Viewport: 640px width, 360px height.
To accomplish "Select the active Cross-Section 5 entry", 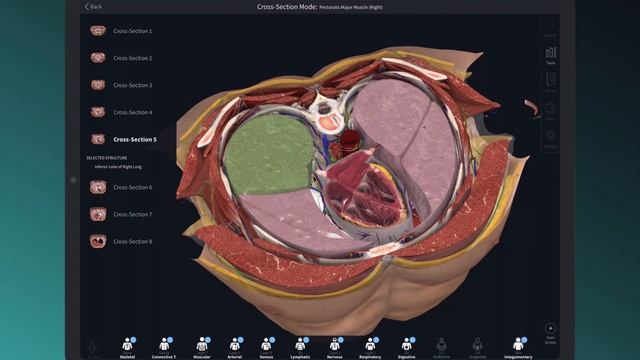I will [x=123, y=139].
